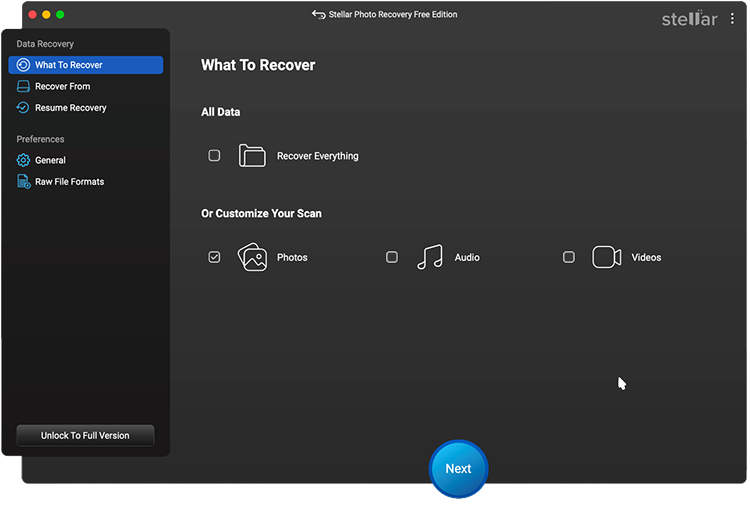The image size is (750, 505).
Task: Click the Audio music note icon
Action: [430, 257]
